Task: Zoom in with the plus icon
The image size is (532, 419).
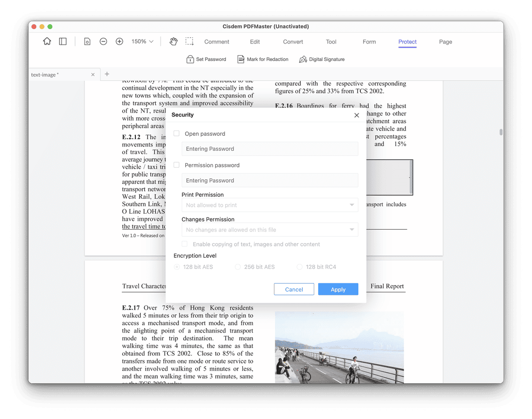Action: [x=119, y=42]
